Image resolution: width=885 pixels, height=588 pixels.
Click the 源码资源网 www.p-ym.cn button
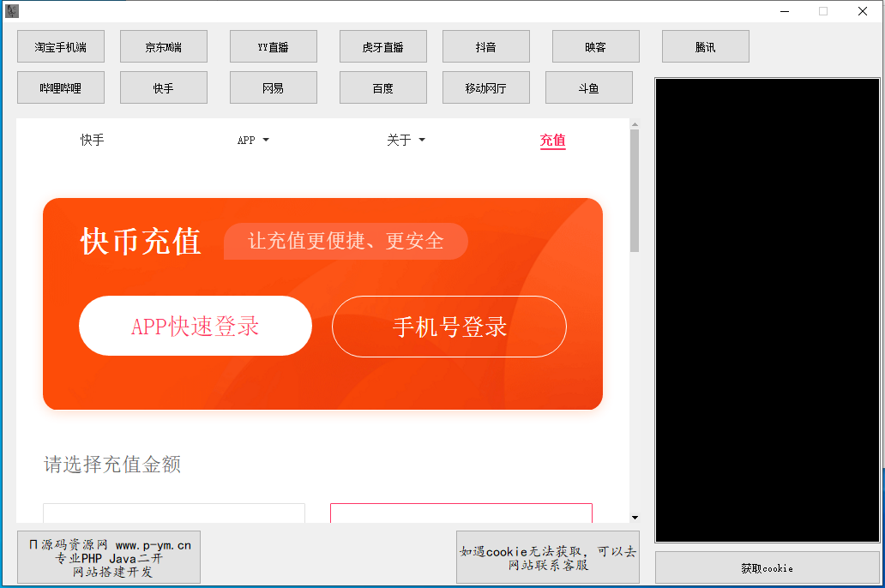tap(109, 557)
